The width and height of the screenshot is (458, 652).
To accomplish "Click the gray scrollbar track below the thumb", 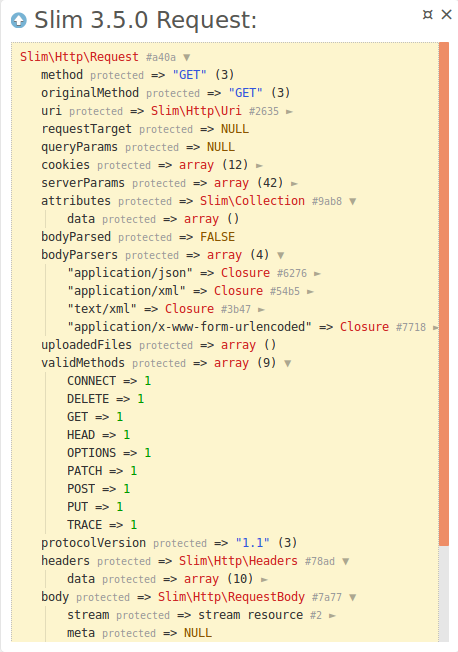I will click(x=444, y=594).
